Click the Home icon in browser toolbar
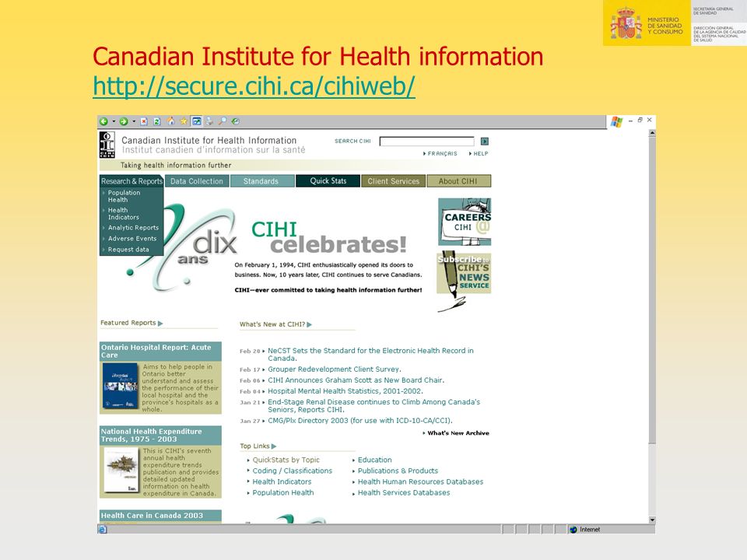 (170, 121)
